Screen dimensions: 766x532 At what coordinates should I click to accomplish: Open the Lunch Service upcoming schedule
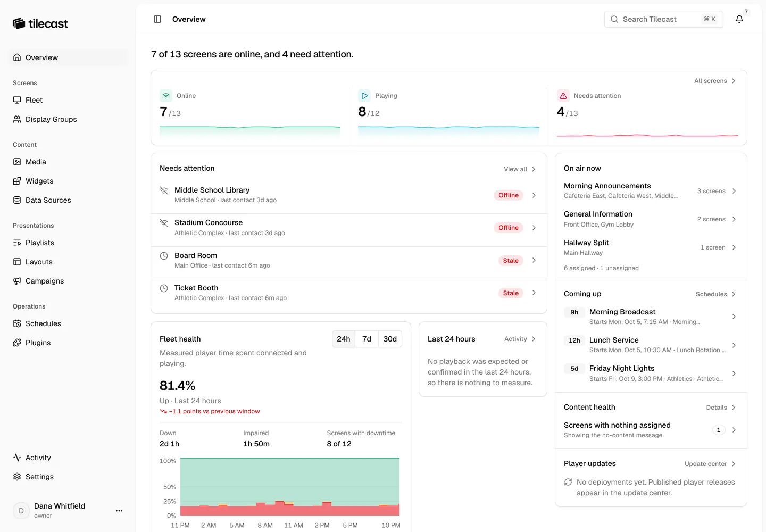(651, 345)
